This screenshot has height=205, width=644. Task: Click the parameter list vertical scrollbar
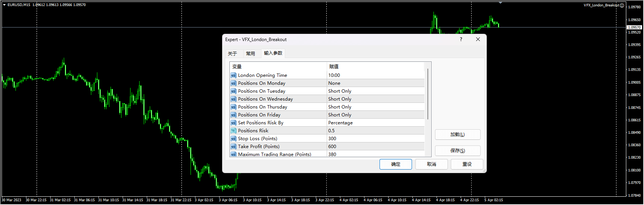tap(428, 94)
